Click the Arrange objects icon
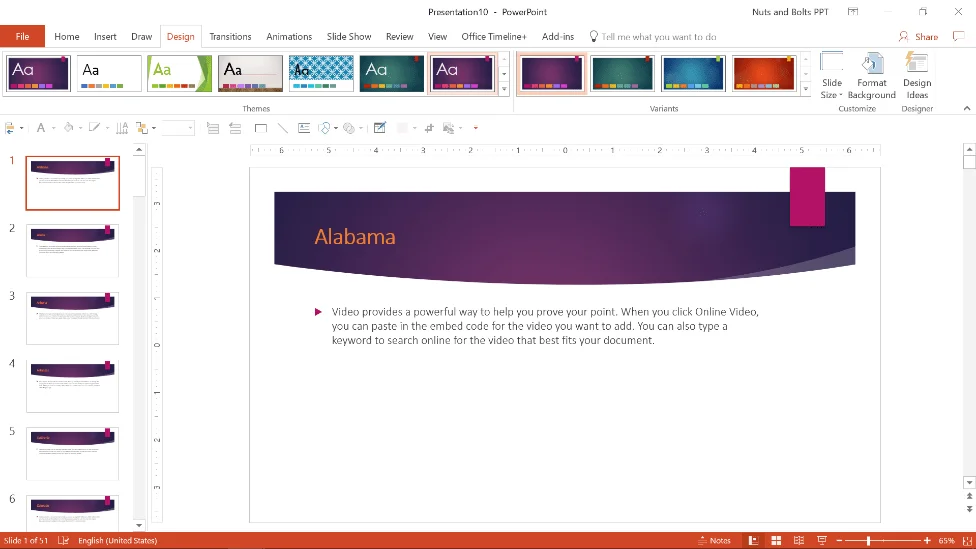This screenshot has height=549, width=976. click(143, 128)
